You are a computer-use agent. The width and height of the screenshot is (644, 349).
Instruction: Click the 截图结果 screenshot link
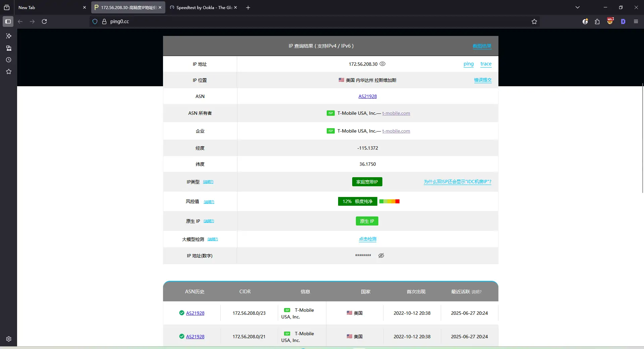tap(482, 46)
